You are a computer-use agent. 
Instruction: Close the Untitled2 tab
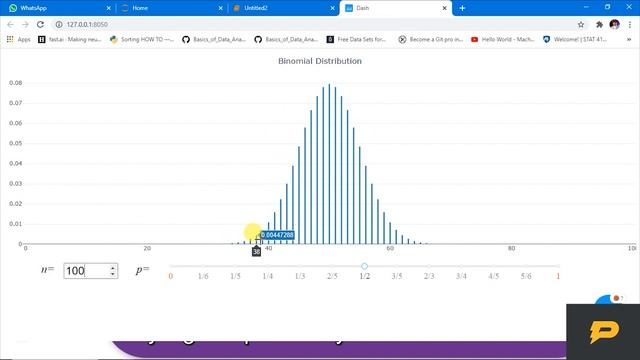click(332, 8)
